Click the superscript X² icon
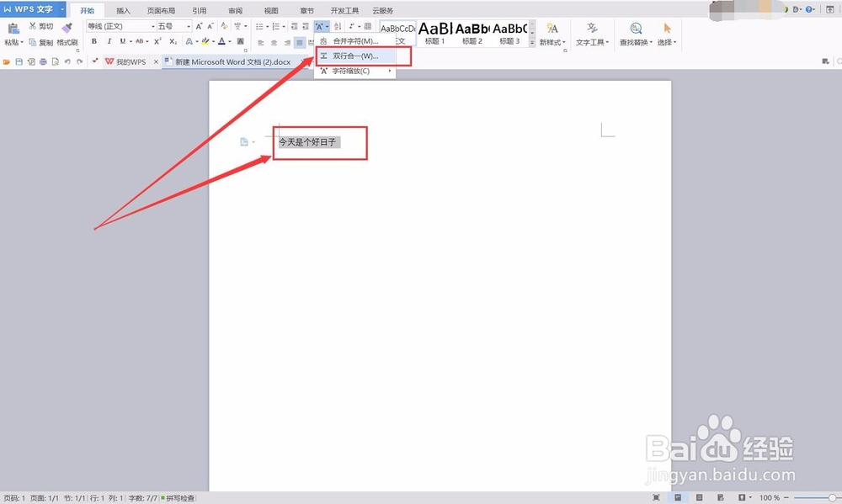842x504 pixels. (x=157, y=41)
